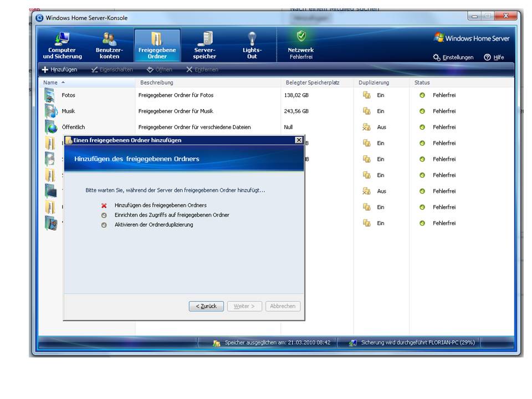This screenshot has height=399, width=532.
Task: Click Entfernen in the toolbar
Action: (x=202, y=70)
